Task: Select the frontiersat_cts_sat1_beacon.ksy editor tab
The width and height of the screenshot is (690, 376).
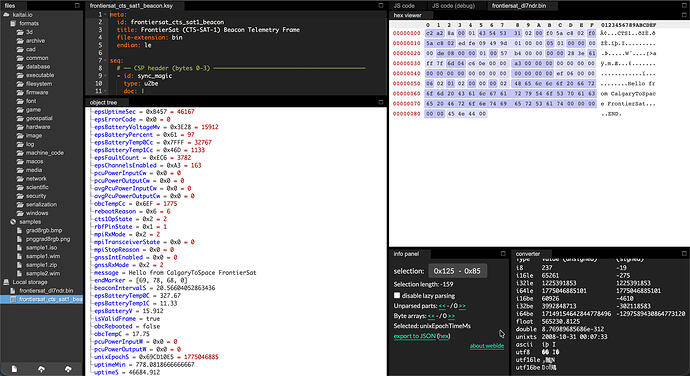Action: [x=131, y=6]
